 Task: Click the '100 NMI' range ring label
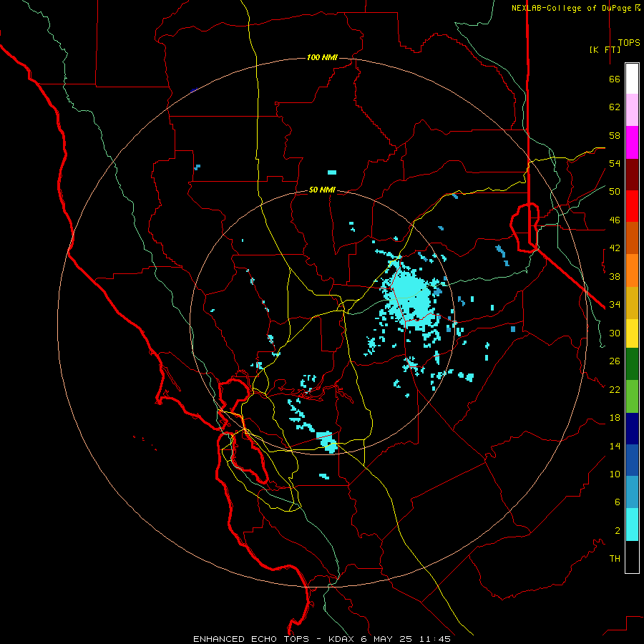(322, 57)
